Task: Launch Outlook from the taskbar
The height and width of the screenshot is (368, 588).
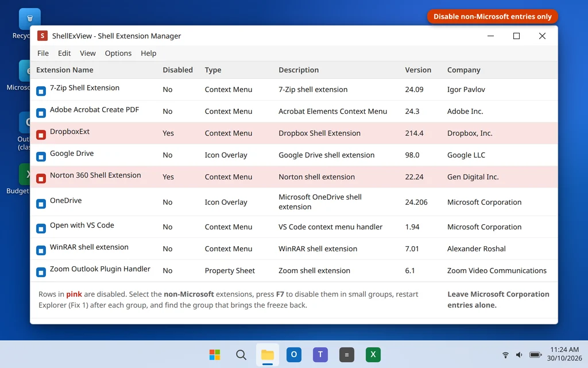Action: 294,354
